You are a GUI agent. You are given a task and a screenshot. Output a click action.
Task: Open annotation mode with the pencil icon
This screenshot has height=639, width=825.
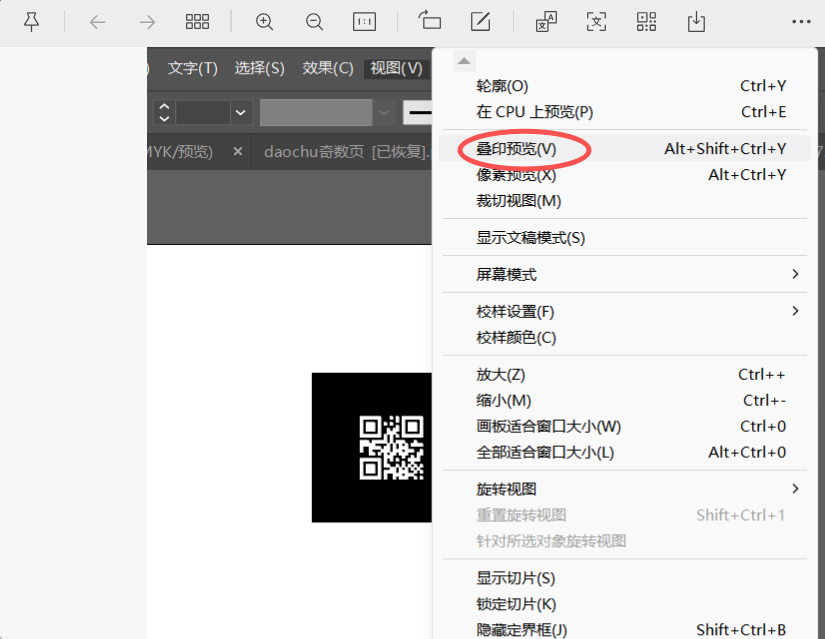[x=480, y=20]
